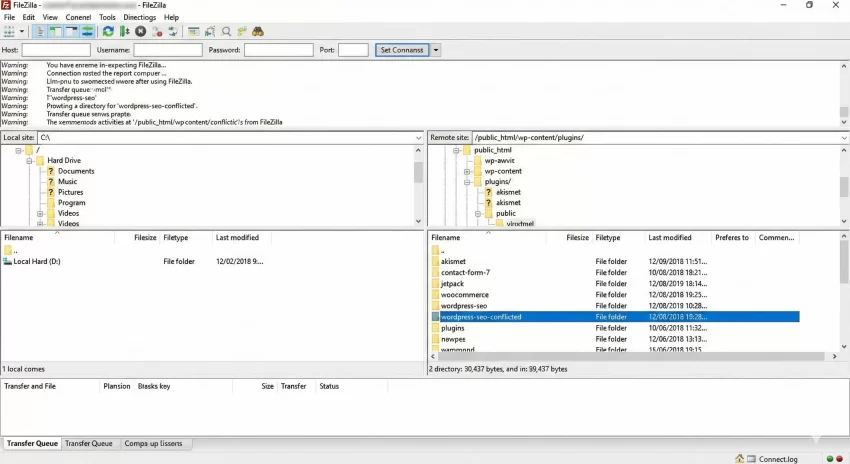Toggle local directory tree display
The width and height of the screenshot is (850, 464).
(55, 31)
